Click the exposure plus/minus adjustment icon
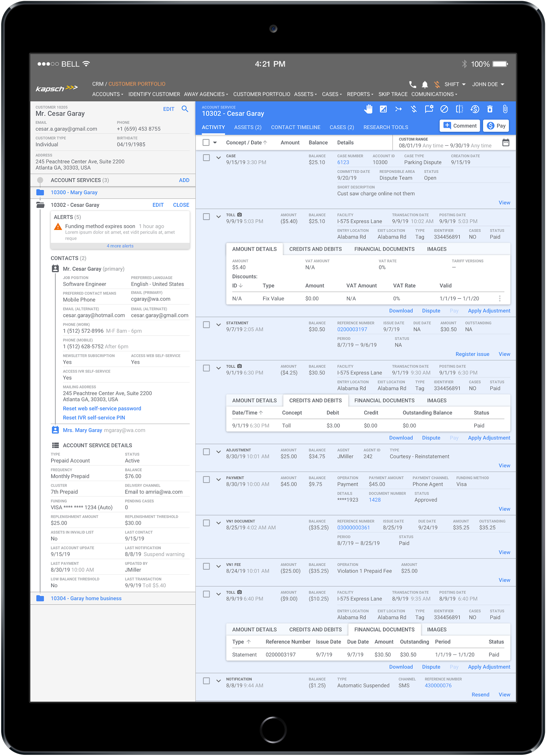Image resolution: width=546 pixels, height=756 pixels. click(x=383, y=109)
